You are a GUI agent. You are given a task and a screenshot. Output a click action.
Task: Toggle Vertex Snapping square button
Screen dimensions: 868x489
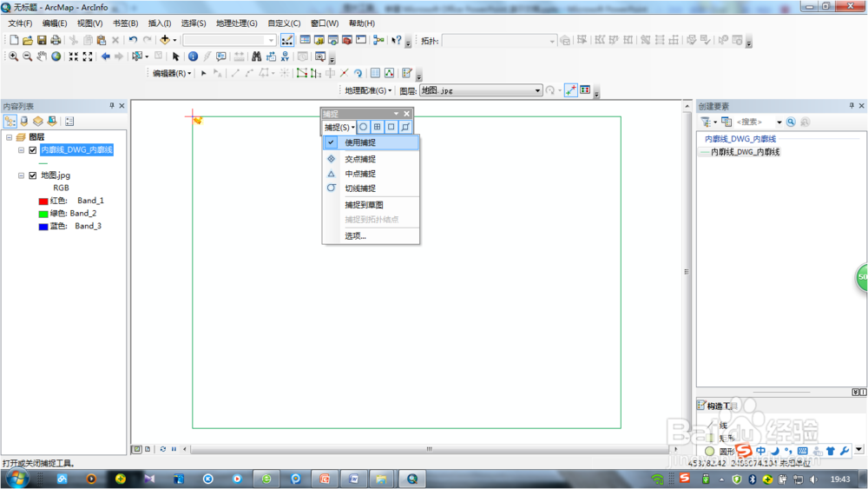click(x=391, y=127)
